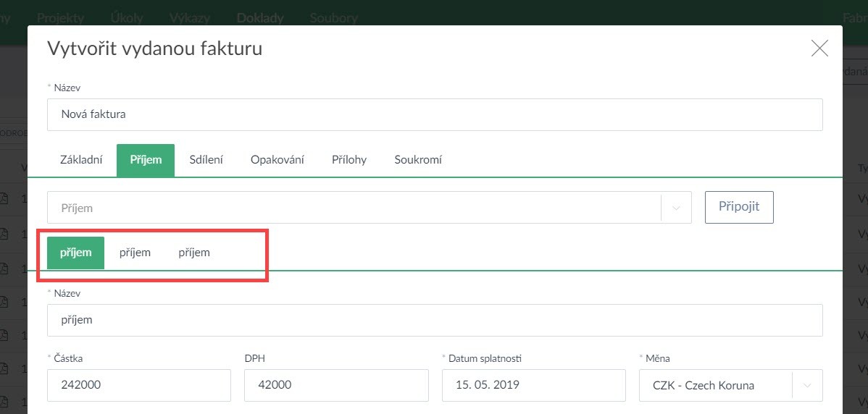The width and height of the screenshot is (868, 414).
Task: Select the active green příjem sub-tab
Action: (x=75, y=253)
